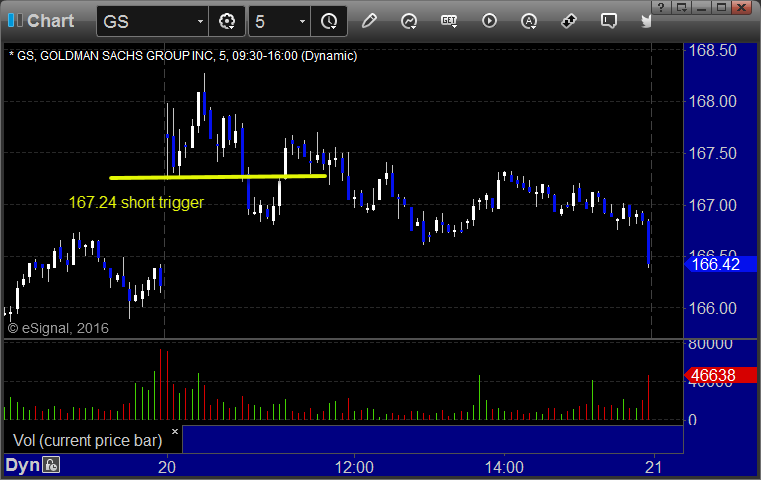The image size is (761, 480).
Task: Select the '167.24 short trigger' annotation
Action: click(136, 202)
